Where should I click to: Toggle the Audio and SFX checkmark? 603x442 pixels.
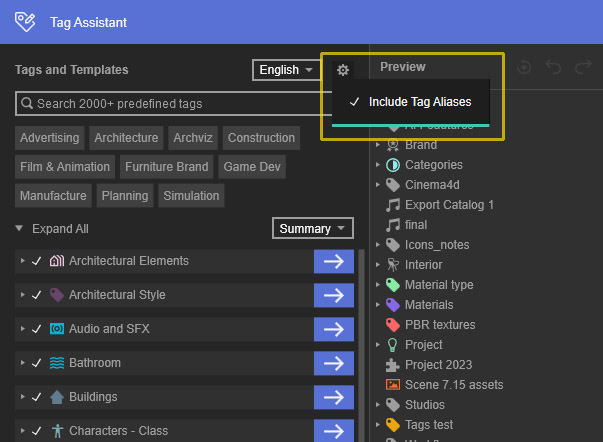tap(37, 329)
